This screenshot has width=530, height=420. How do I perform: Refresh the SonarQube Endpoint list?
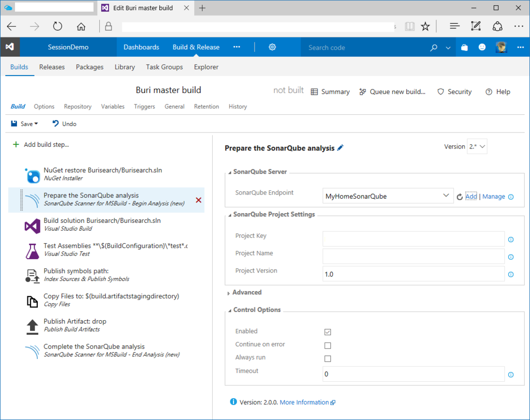click(x=460, y=197)
